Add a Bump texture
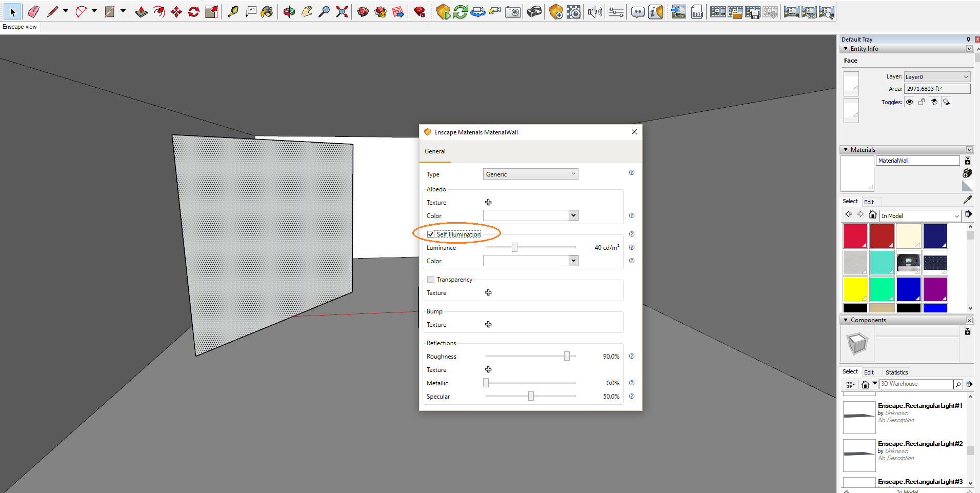This screenshot has width=980, height=493. pyautogui.click(x=488, y=325)
